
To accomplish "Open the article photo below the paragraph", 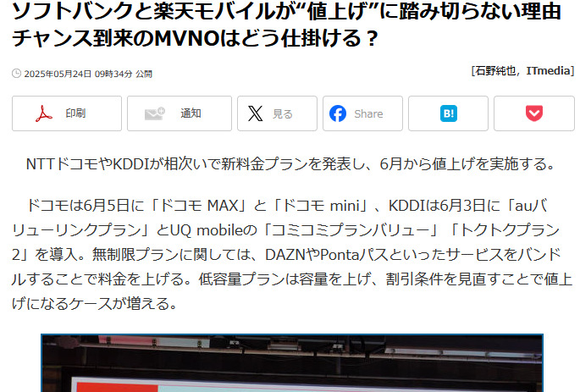I will 292,362.
